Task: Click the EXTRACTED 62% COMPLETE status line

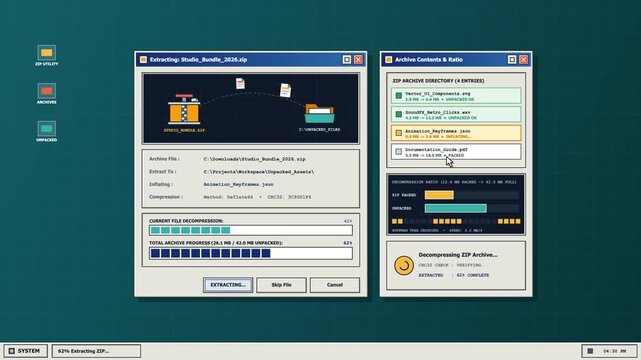Action: click(454, 275)
